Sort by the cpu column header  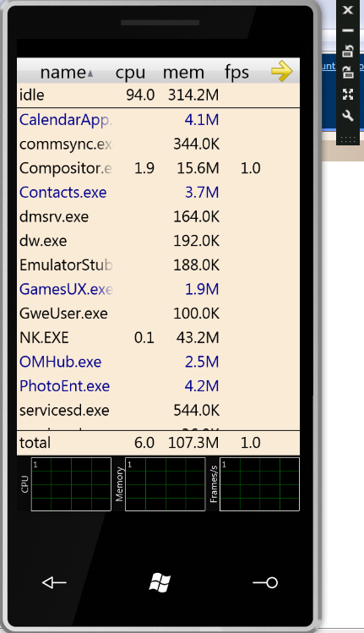[x=130, y=74]
